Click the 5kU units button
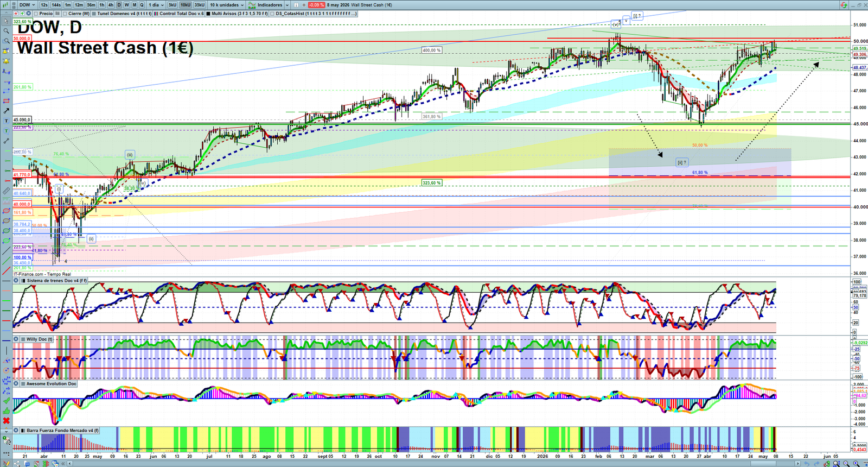Screen dimensions: 868x467 (x=173, y=5)
